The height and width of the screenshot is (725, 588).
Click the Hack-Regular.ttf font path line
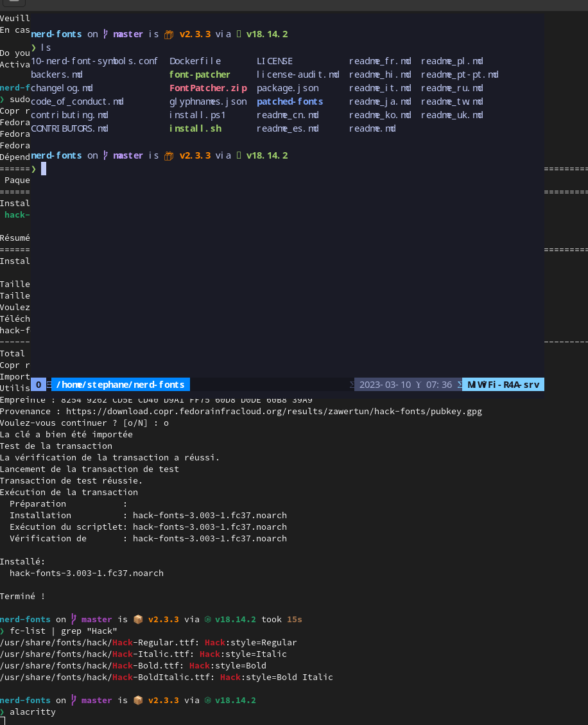click(x=148, y=643)
